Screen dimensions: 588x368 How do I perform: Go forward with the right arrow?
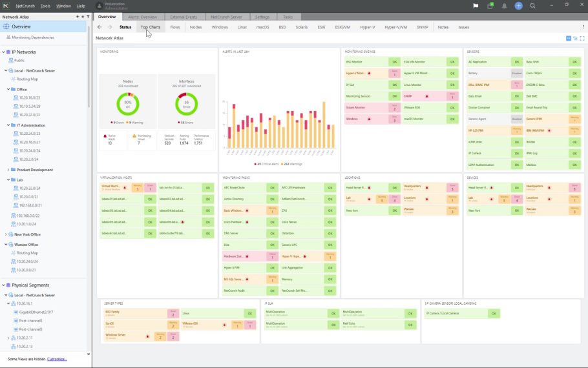pos(110,27)
